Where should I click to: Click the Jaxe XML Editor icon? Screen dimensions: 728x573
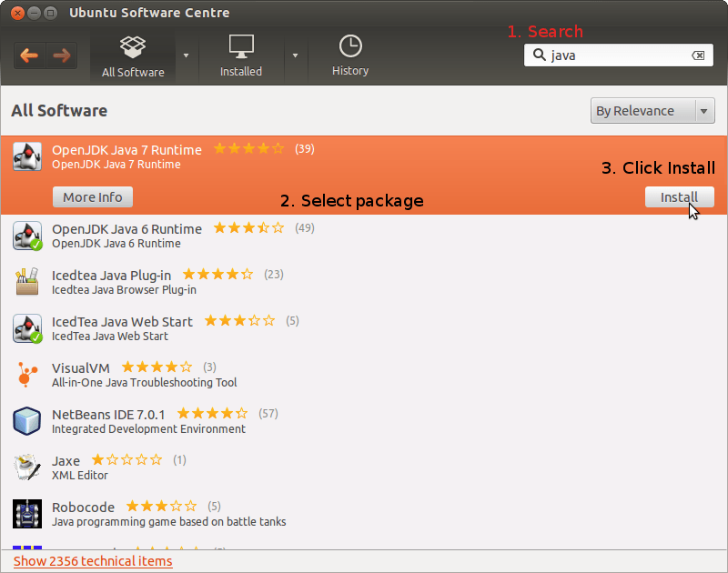click(27, 467)
